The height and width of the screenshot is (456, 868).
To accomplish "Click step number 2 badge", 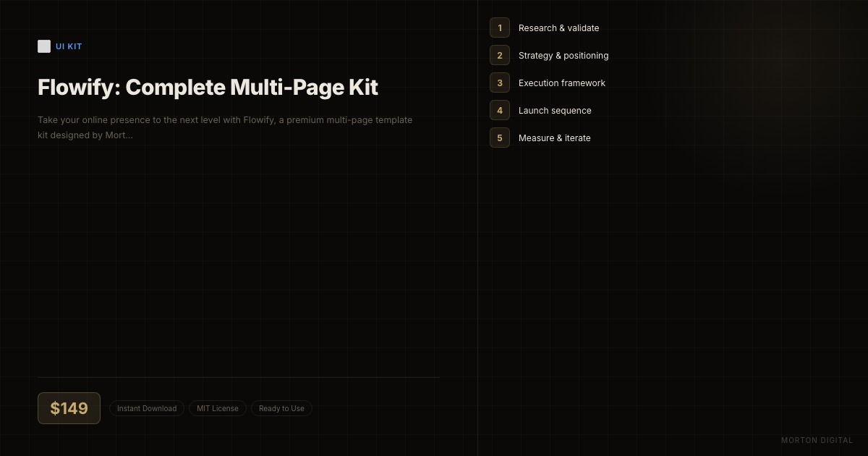I will click(x=500, y=55).
